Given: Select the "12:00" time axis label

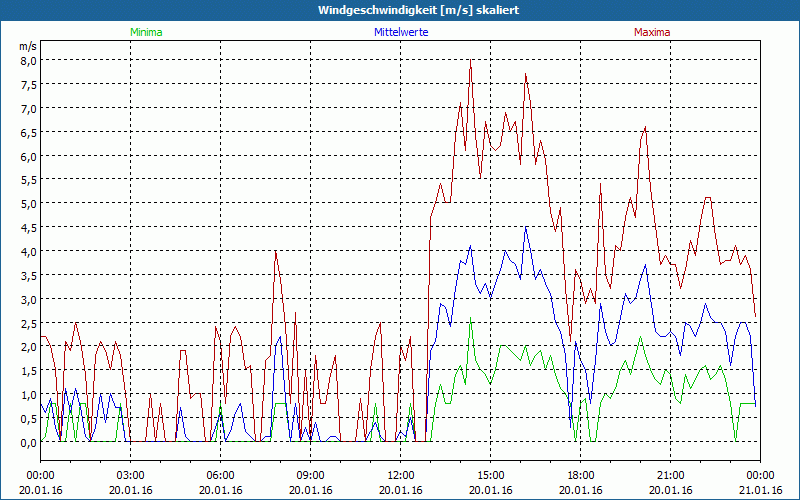Looking at the screenshot, I should (400, 475).
